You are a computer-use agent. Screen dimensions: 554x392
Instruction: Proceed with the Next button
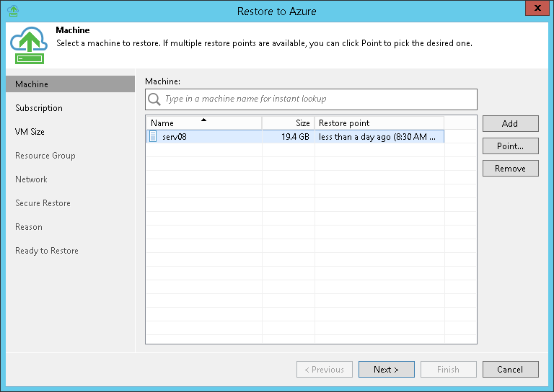(386, 370)
